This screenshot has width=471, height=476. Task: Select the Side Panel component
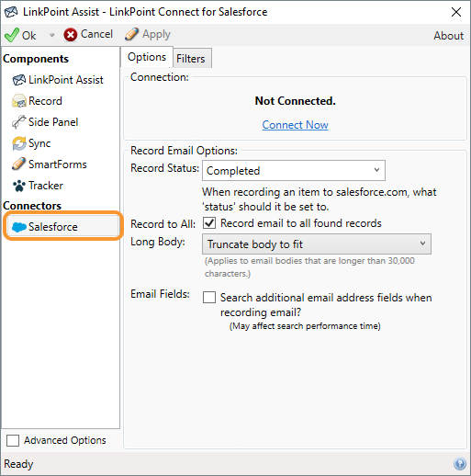tap(45, 122)
